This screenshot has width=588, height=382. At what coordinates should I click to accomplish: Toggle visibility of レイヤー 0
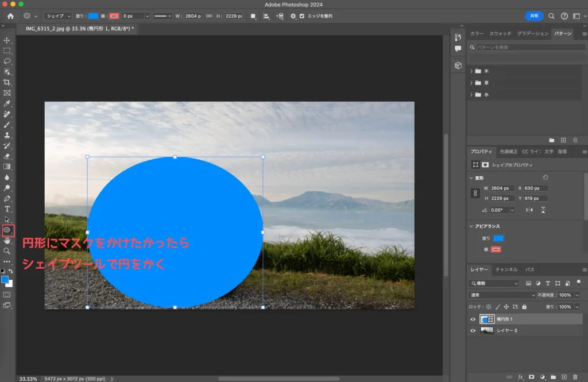(x=473, y=331)
